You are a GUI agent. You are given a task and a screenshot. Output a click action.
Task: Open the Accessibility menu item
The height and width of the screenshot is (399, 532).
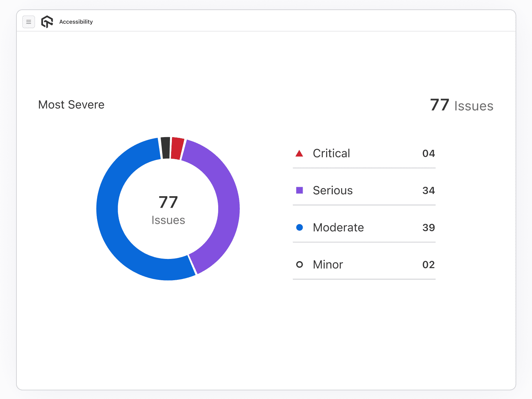coord(76,22)
